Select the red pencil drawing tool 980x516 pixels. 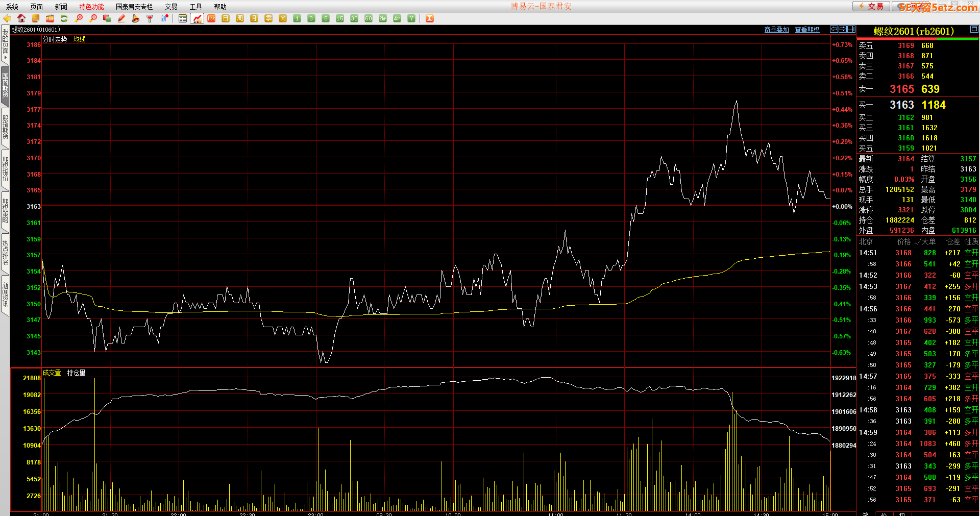pos(121,18)
